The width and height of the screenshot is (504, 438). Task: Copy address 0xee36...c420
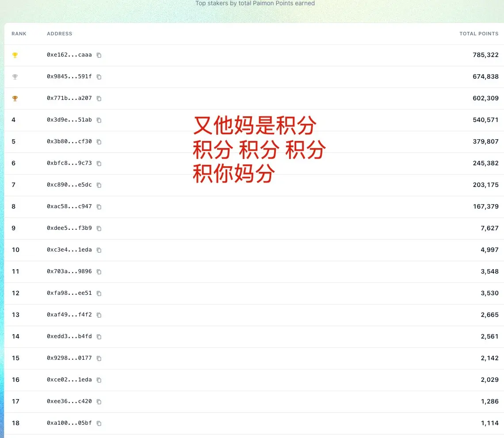pyautogui.click(x=99, y=402)
